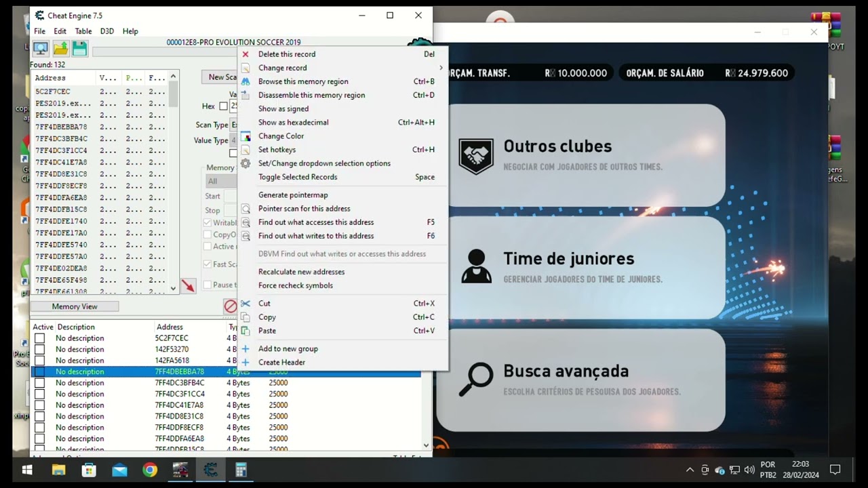Open Calculator from taskbar
Screen dimensions: 868x488
[241, 470]
